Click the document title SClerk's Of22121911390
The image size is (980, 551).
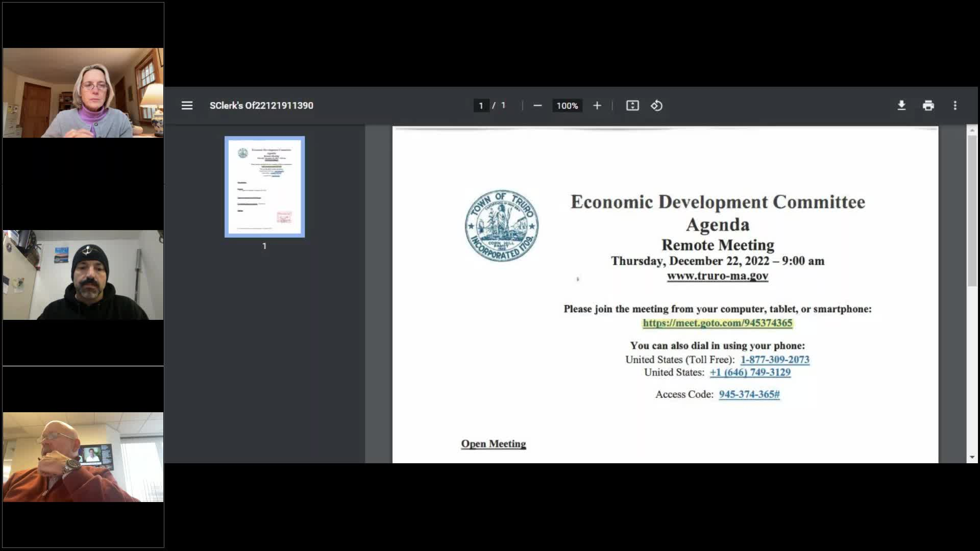261,106
